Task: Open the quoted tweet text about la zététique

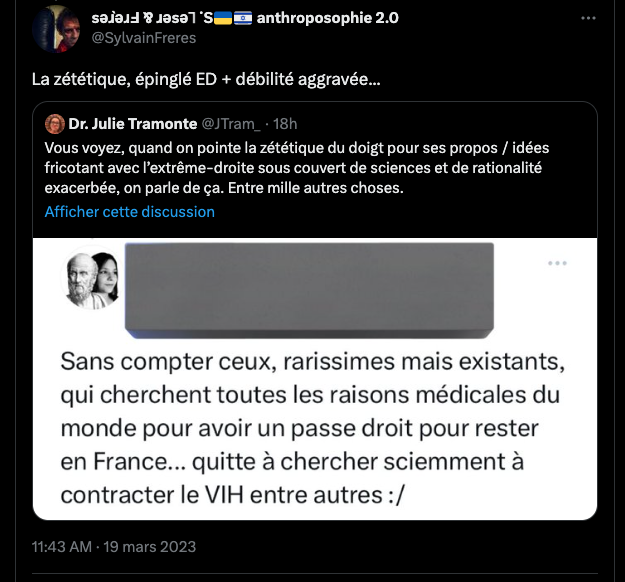Action: click(297, 168)
